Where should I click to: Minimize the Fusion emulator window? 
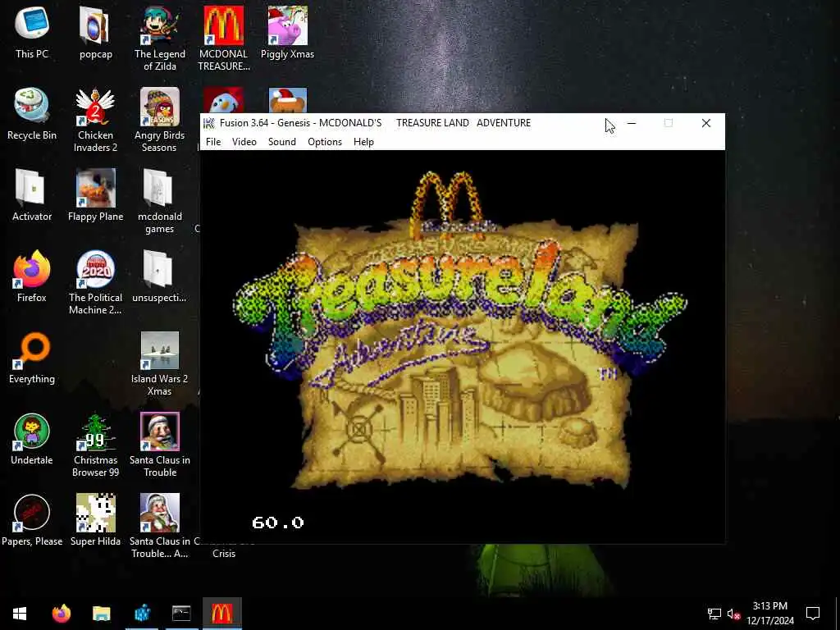[x=632, y=123]
